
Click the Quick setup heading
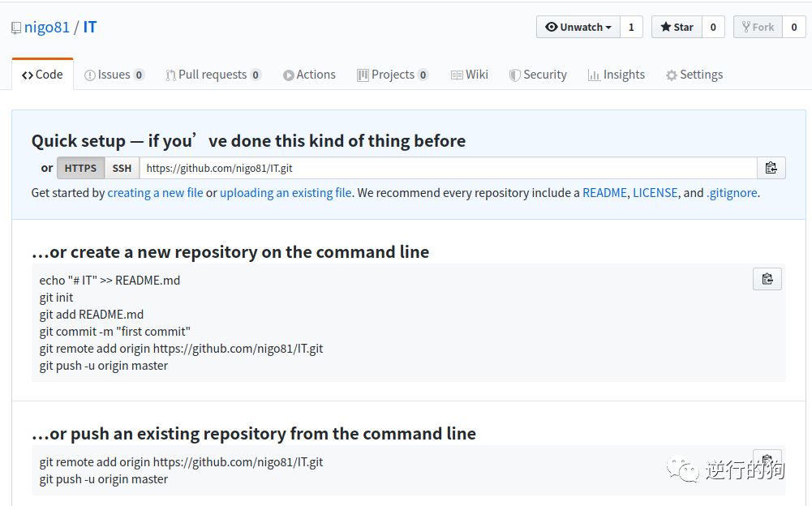point(248,141)
